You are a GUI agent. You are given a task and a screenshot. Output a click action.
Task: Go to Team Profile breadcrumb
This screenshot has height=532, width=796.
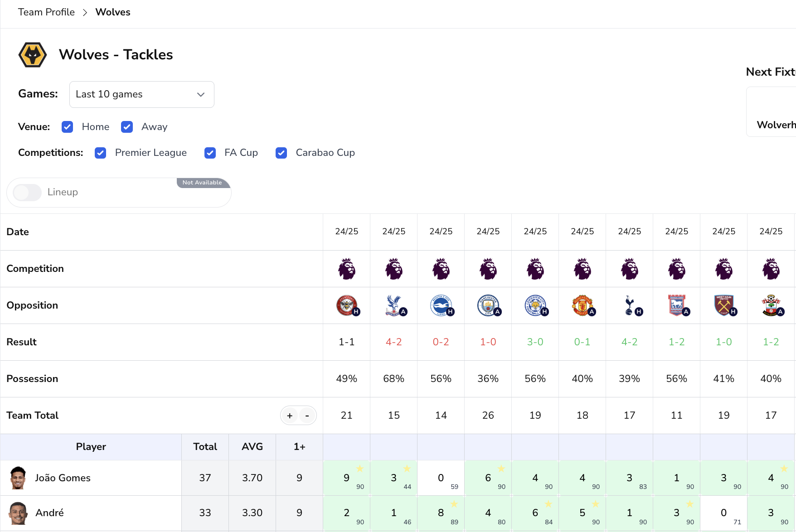(46, 12)
